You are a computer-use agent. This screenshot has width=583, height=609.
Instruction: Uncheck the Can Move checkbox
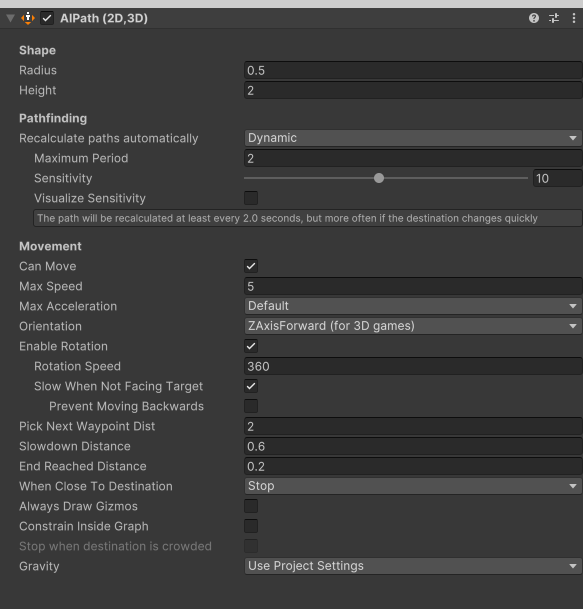[251, 266]
